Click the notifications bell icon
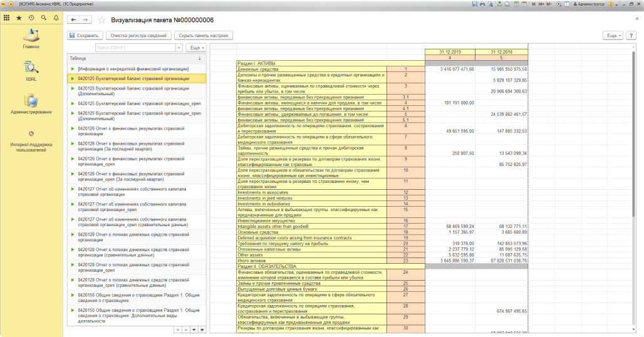644x337 pixels. [x=56, y=18]
